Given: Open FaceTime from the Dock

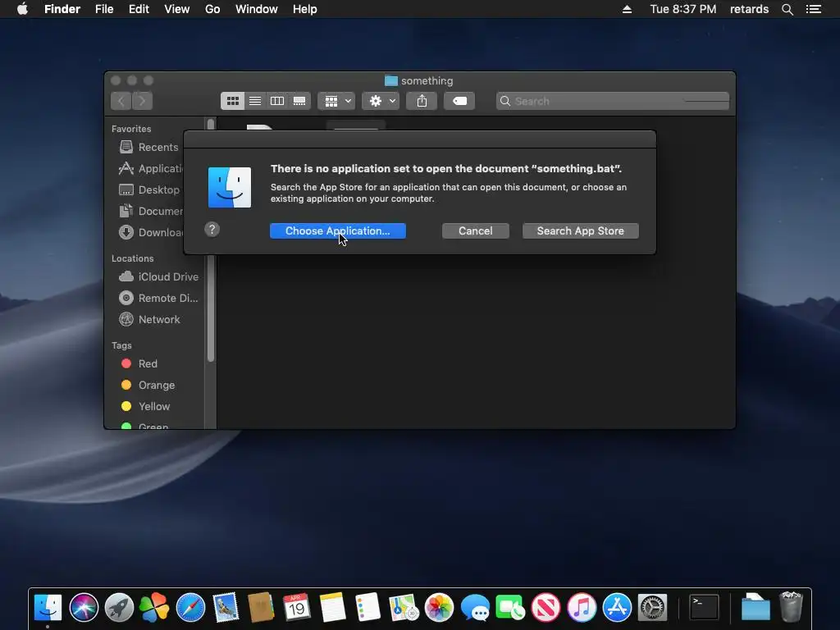Looking at the screenshot, I should pos(510,608).
